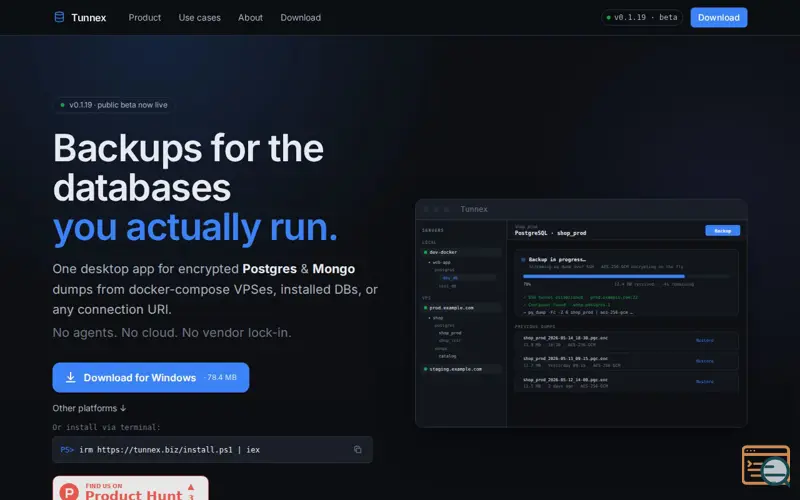
Task: Click the Backup in progress status icon
Action: (523, 260)
